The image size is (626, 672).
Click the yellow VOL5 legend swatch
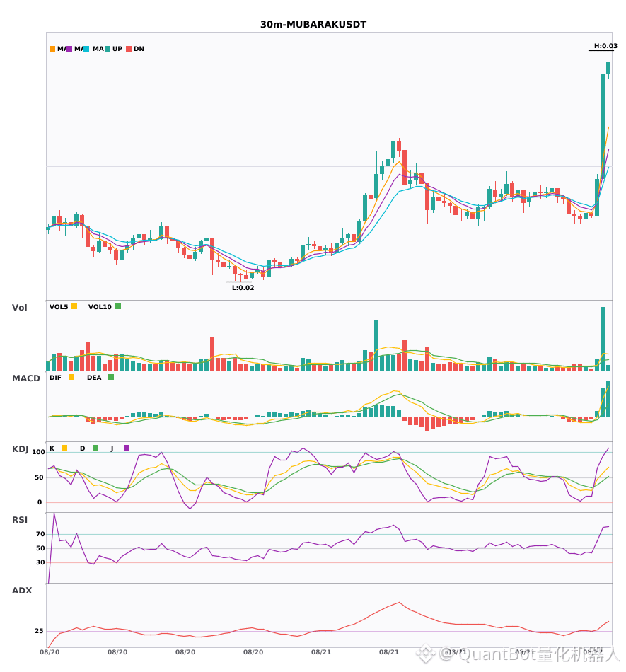tap(74, 306)
